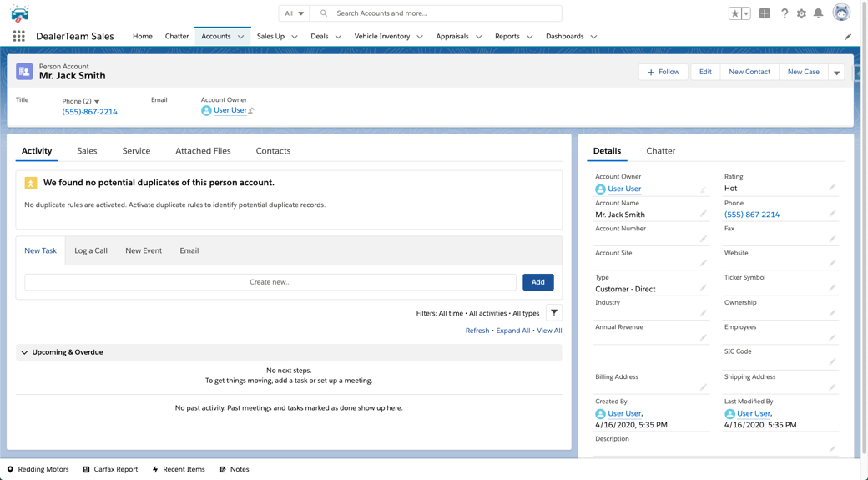Open the Setup gear icon
The image size is (868, 480).
(x=801, y=13)
